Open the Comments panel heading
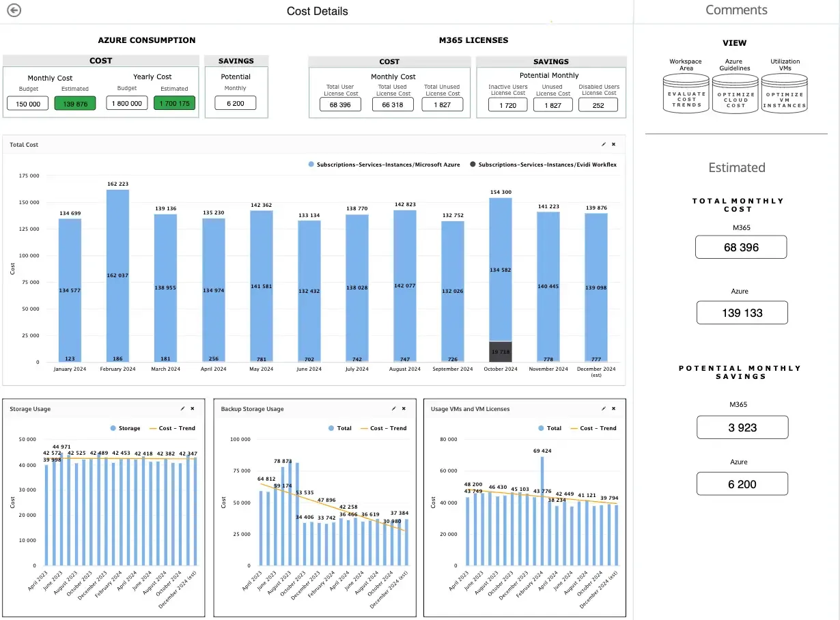The width and height of the screenshot is (840, 620). pyautogui.click(x=736, y=10)
